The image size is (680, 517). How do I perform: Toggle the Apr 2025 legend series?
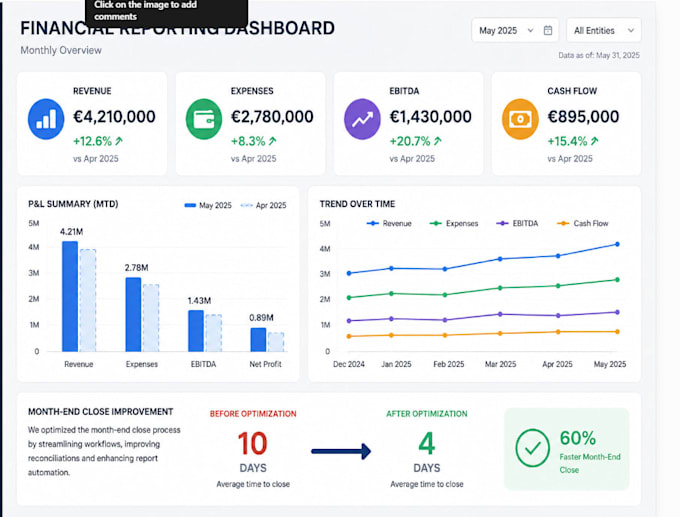tap(264, 205)
